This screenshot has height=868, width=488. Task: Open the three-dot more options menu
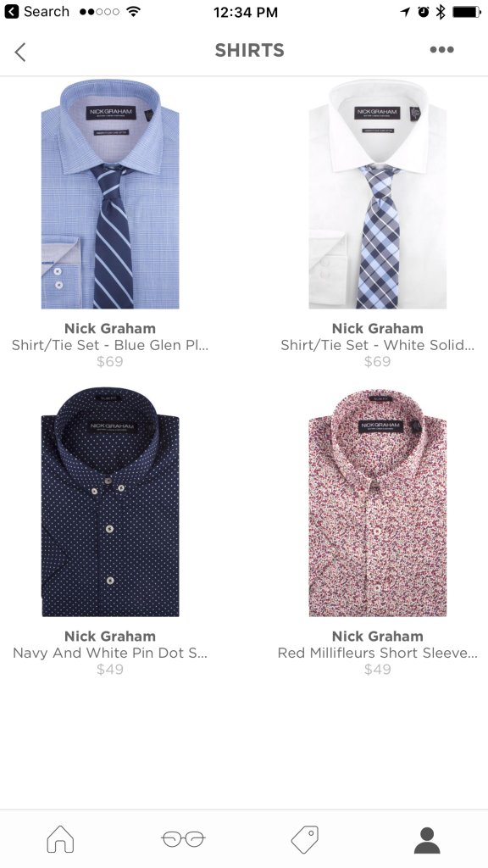coord(441,50)
